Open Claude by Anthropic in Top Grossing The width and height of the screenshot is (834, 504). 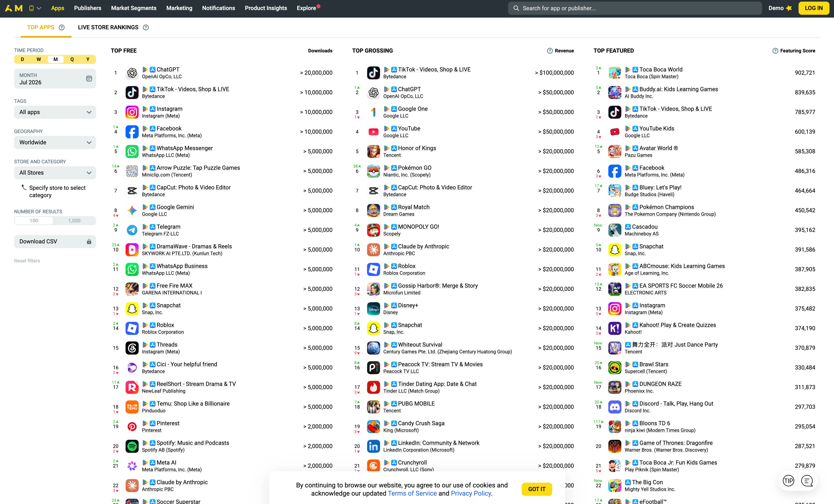point(424,246)
